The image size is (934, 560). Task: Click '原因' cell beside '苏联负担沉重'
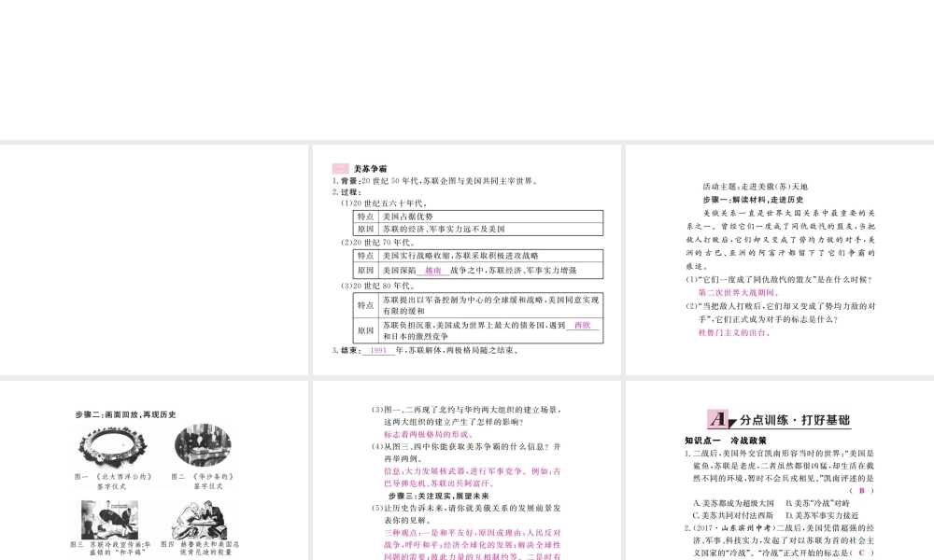[366, 331]
